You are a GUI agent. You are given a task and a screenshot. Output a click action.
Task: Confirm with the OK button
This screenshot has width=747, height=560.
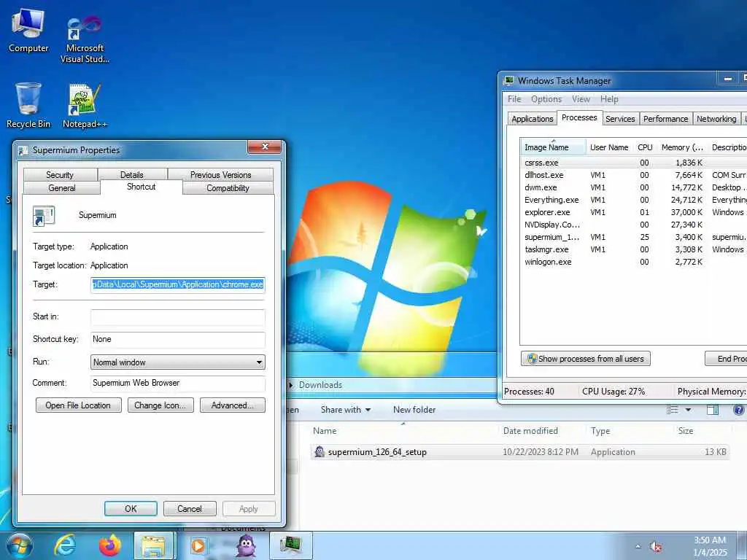pos(131,508)
